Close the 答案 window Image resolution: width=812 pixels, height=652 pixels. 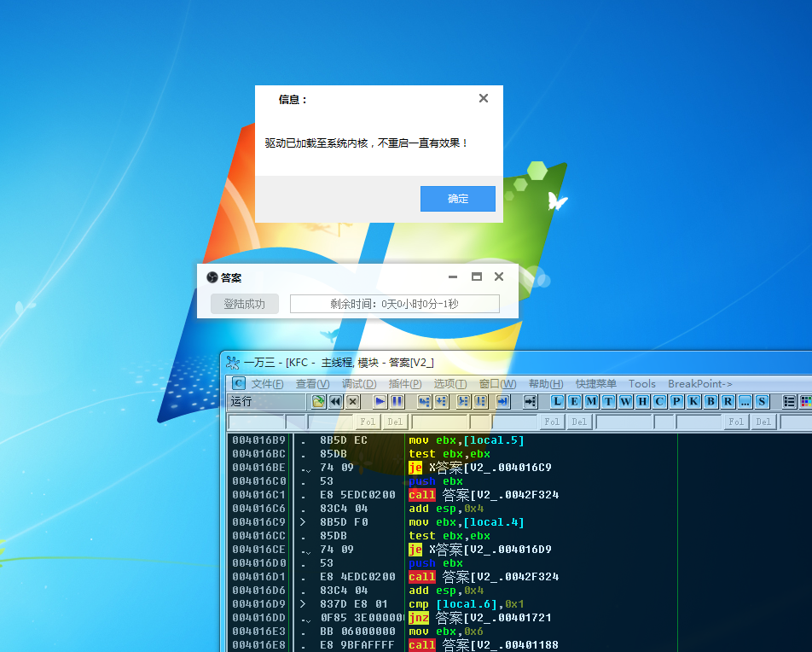(499, 277)
